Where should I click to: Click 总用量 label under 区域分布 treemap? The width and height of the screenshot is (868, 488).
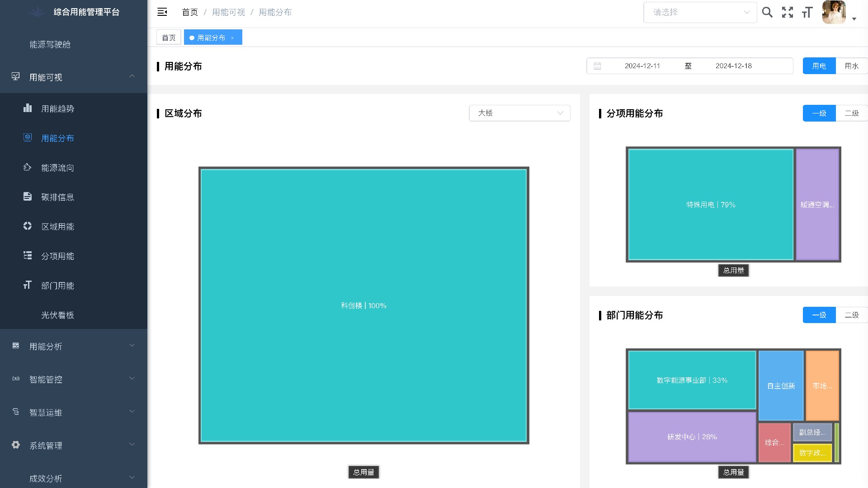pyautogui.click(x=363, y=472)
